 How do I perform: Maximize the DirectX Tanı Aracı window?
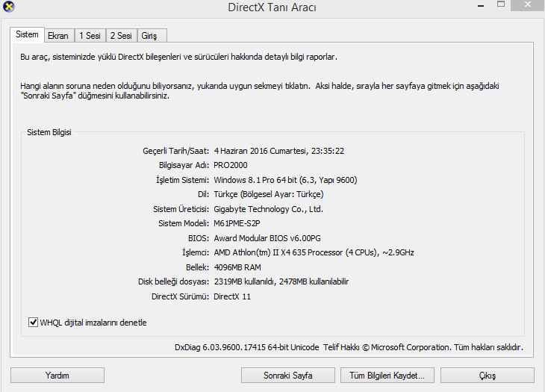click(x=501, y=5)
